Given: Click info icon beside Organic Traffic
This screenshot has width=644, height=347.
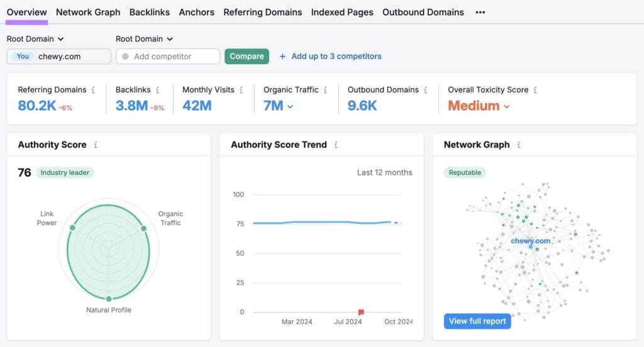Looking at the screenshot, I should [326, 90].
